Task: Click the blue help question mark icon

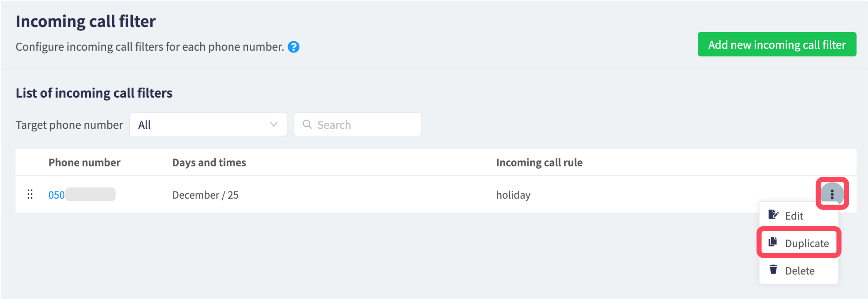Action: click(293, 47)
